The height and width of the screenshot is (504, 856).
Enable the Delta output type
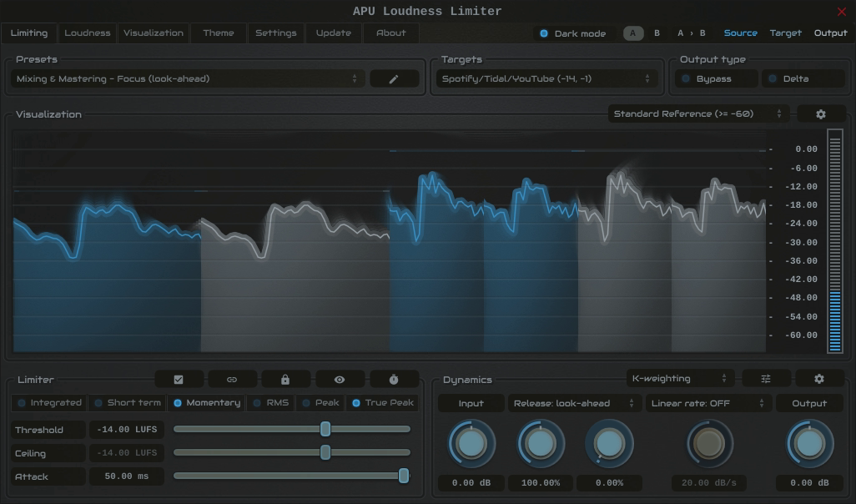pos(803,78)
